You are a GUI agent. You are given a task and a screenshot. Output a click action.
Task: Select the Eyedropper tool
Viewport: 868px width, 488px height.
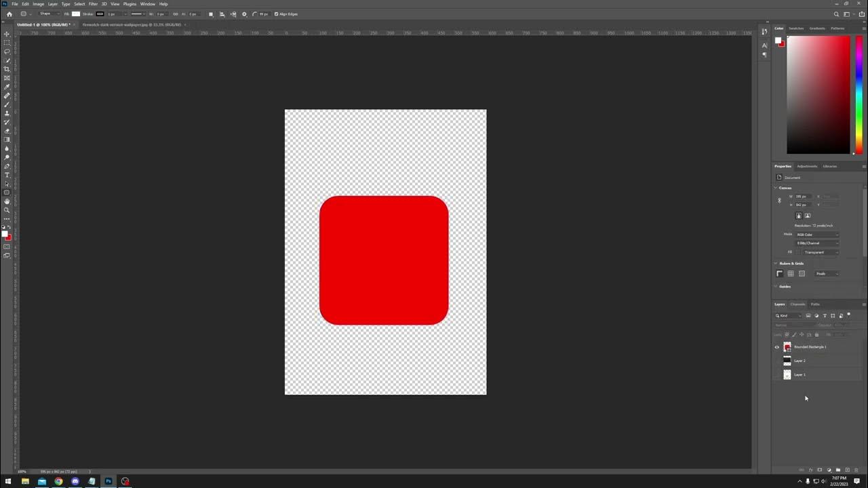pos(7,87)
